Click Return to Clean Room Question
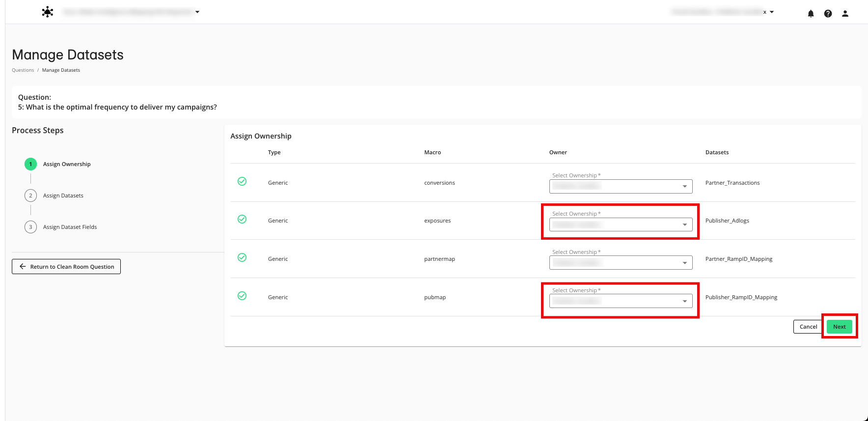The width and height of the screenshot is (868, 421). [66, 267]
